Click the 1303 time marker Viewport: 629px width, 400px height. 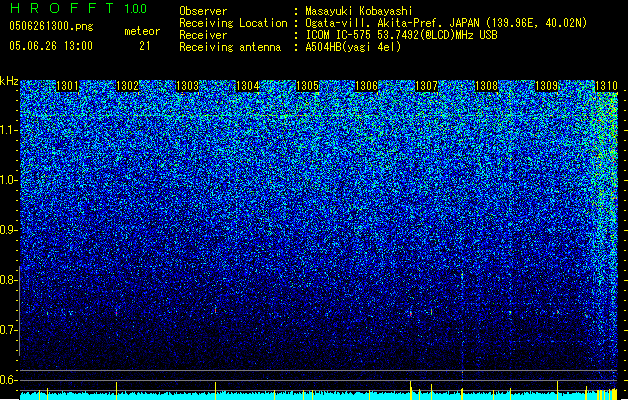pyautogui.click(x=187, y=86)
